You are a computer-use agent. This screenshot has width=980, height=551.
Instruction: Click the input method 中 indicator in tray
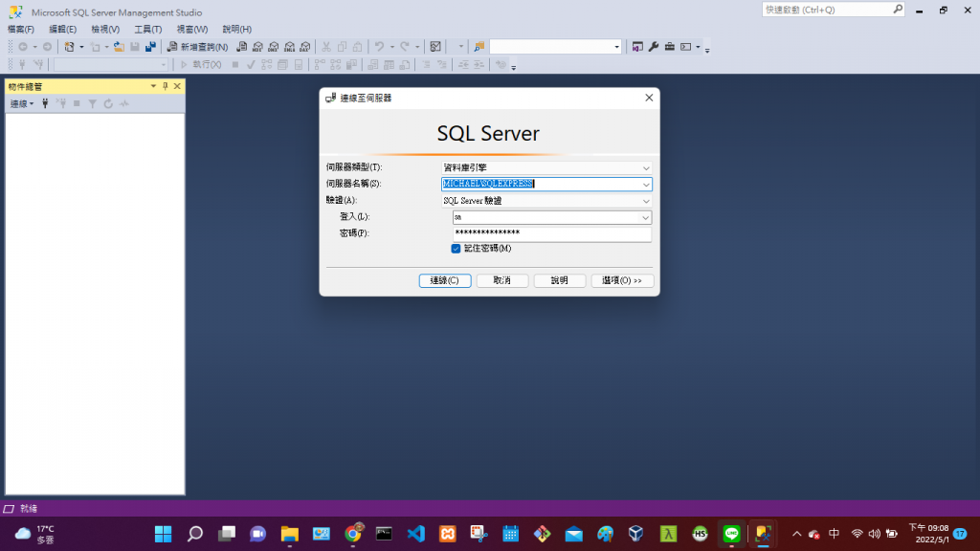pyautogui.click(x=834, y=534)
